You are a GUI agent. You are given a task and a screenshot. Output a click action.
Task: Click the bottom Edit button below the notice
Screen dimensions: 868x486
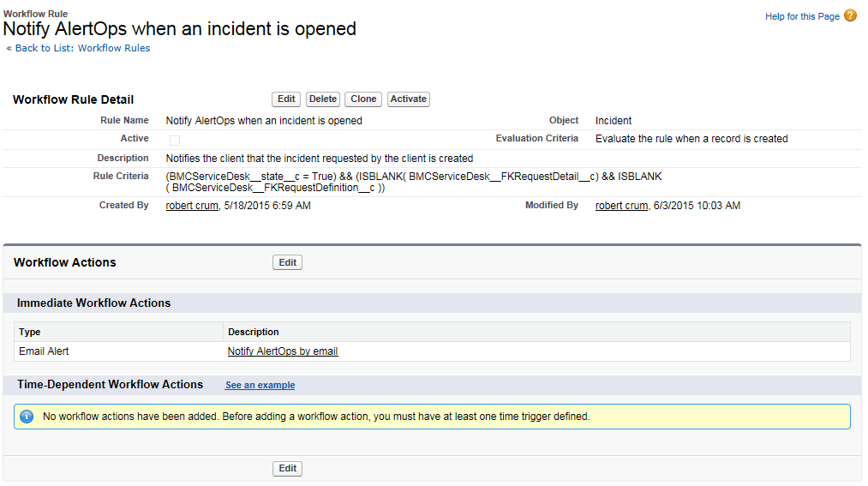[287, 469]
